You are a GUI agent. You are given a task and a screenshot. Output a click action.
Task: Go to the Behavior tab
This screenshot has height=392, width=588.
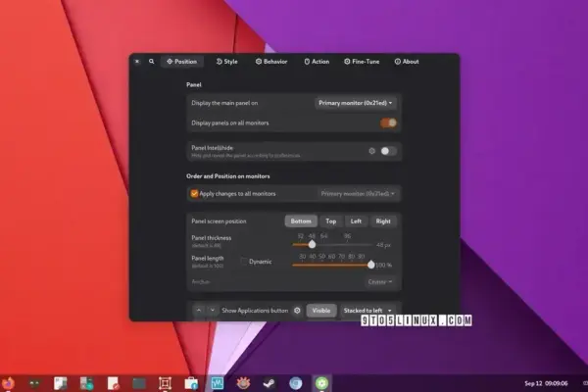pyautogui.click(x=271, y=62)
